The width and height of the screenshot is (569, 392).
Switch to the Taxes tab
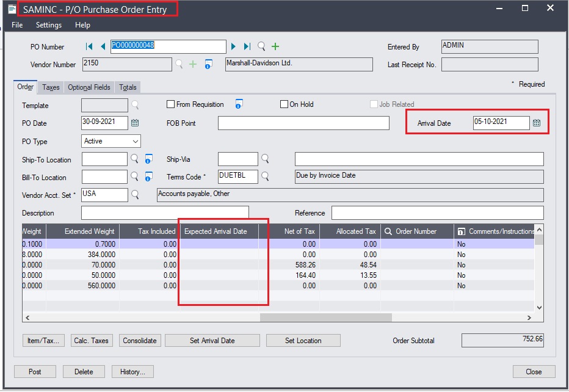click(51, 87)
